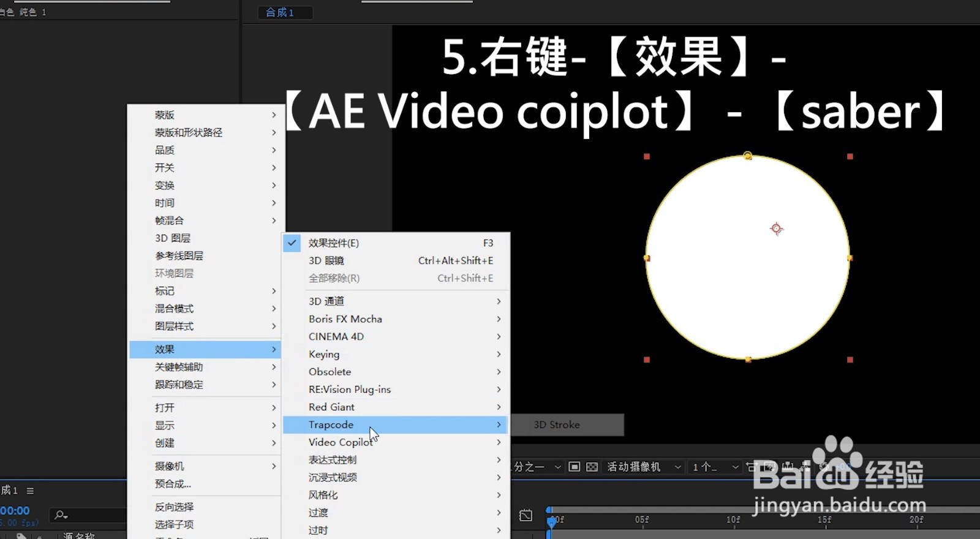Open Obsolete effects category

[x=396, y=372]
